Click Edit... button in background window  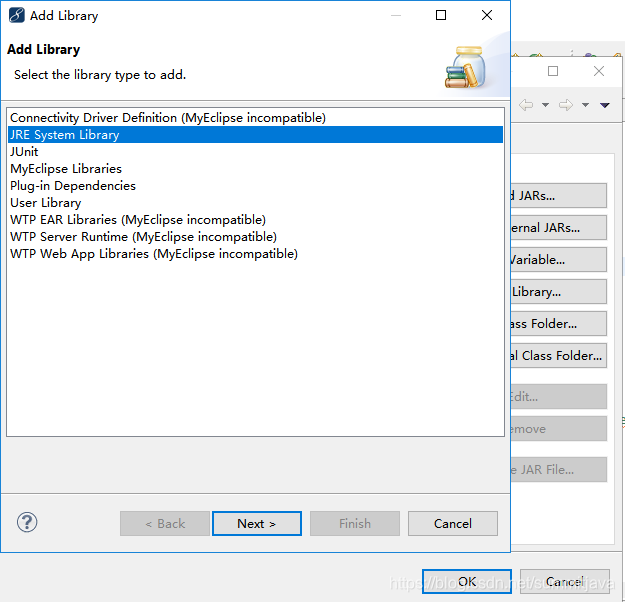pos(558,397)
